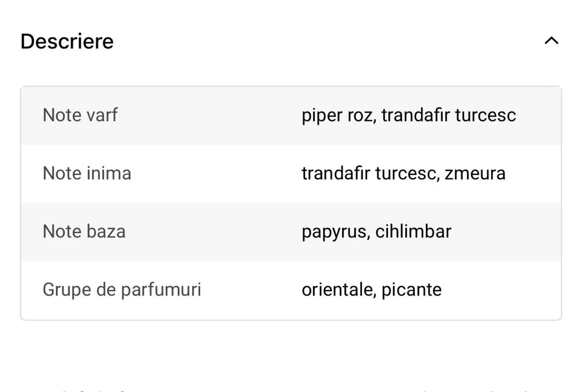The height and width of the screenshot is (392, 582).
Task: Click 'trandafir turcesc' in the Note varf row
Action: 449,115
